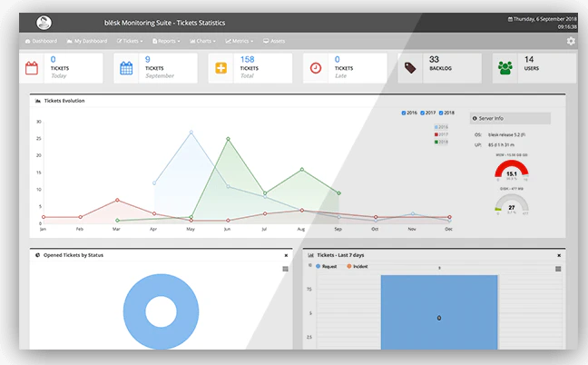Open Opened Tickets by Status chart menu icon
The height and width of the screenshot is (365, 588).
(285, 269)
